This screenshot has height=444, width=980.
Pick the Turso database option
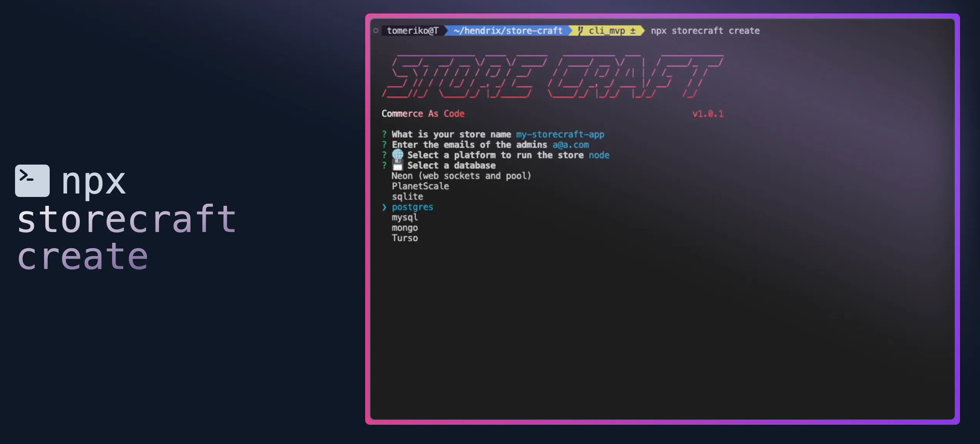click(404, 238)
